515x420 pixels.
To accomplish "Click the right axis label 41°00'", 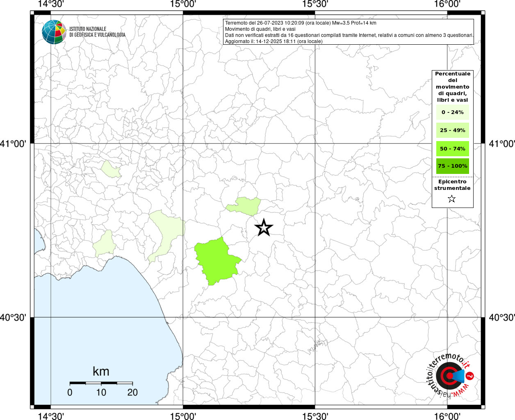I will 502,144.
